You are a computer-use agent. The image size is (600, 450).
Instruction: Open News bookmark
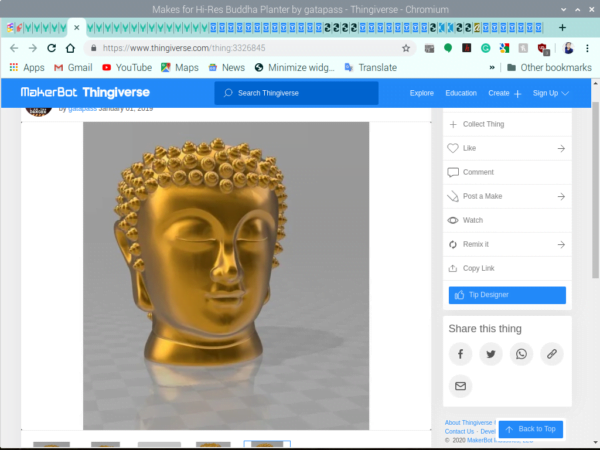click(227, 67)
